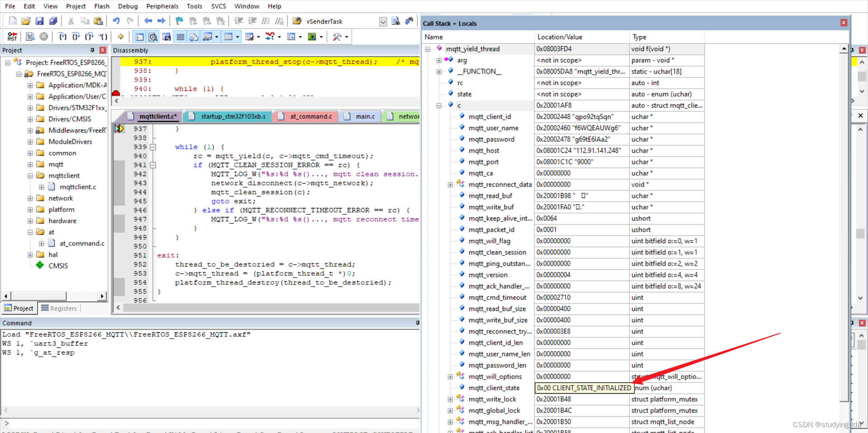Click the Name column header
Image resolution: width=868 pixels, height=433 pixels.
coord(478,37)
